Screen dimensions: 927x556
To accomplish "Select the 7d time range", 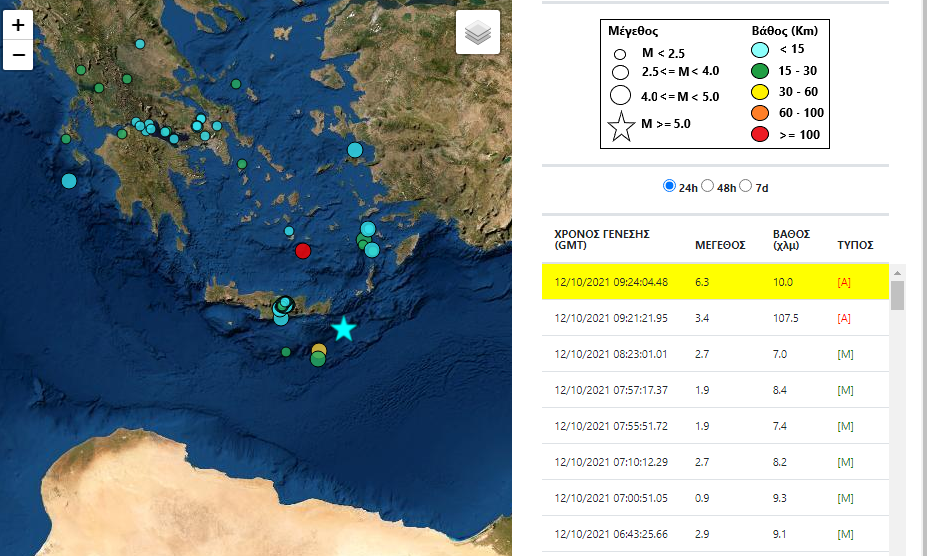I will [746, 186].
